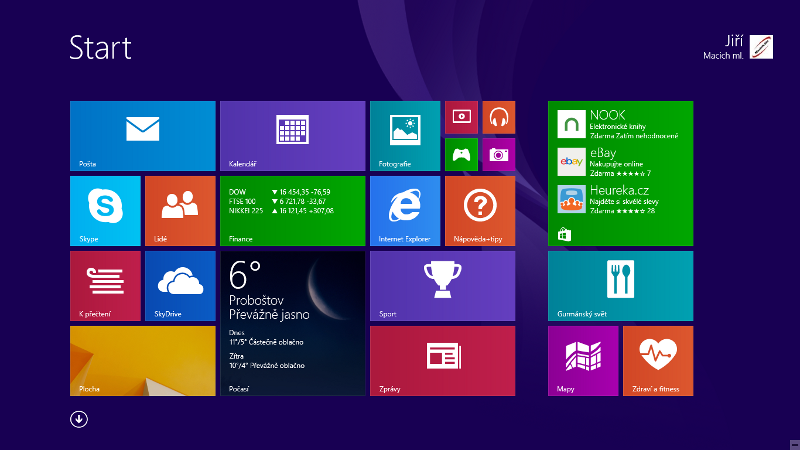Launch Internet Explorer tile
The image size is (800, 450).
point(404,210)
